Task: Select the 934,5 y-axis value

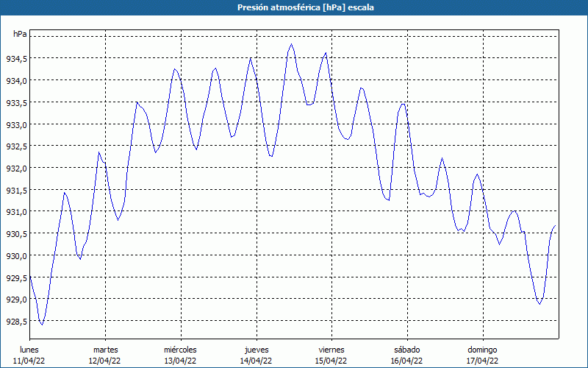Action: coord(16,58)
